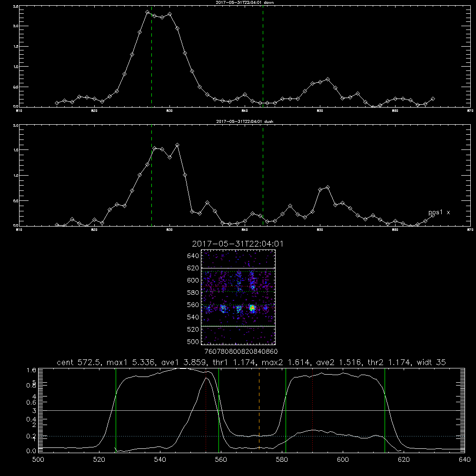
Task: Click the 620 label on bottom profile x-axis
Action: coord(404,460)
